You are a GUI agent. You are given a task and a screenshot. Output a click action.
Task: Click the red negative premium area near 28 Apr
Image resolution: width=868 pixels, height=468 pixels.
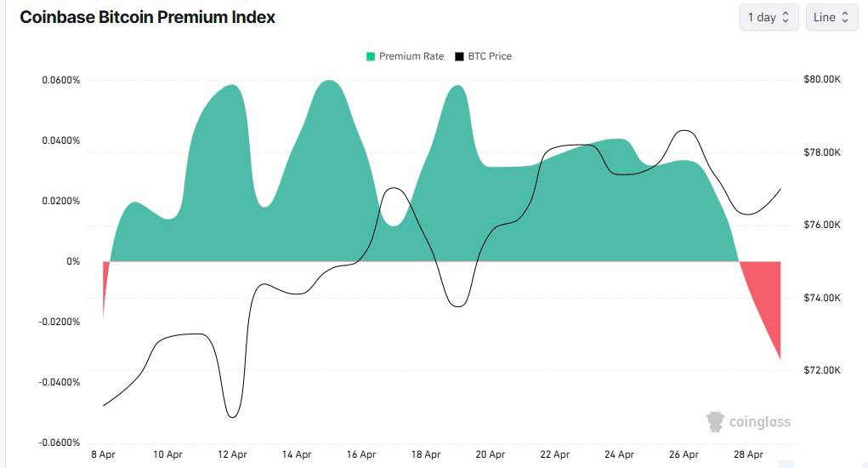[767, 300]
